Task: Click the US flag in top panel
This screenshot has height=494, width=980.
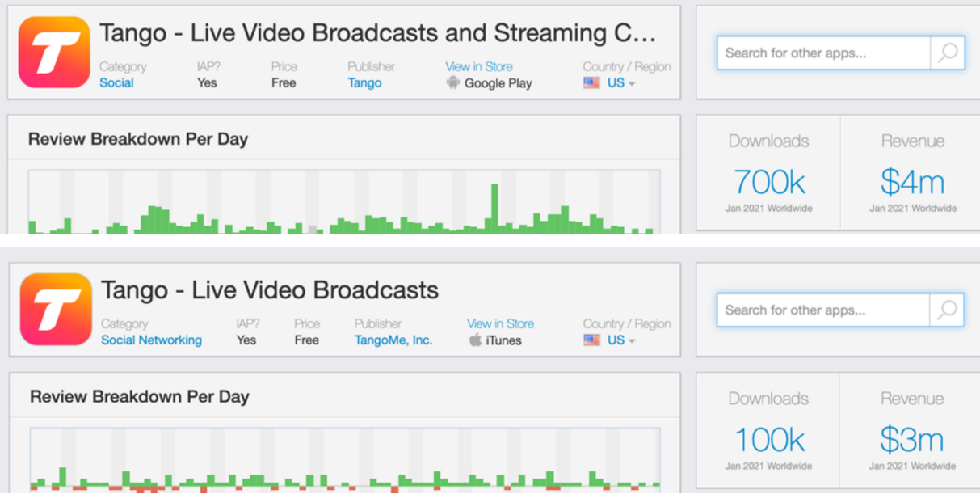Action: pos(591,82)
